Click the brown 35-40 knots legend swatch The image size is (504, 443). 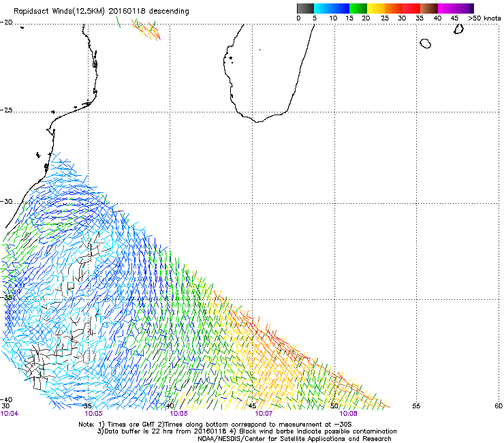(x=429, y=8)
